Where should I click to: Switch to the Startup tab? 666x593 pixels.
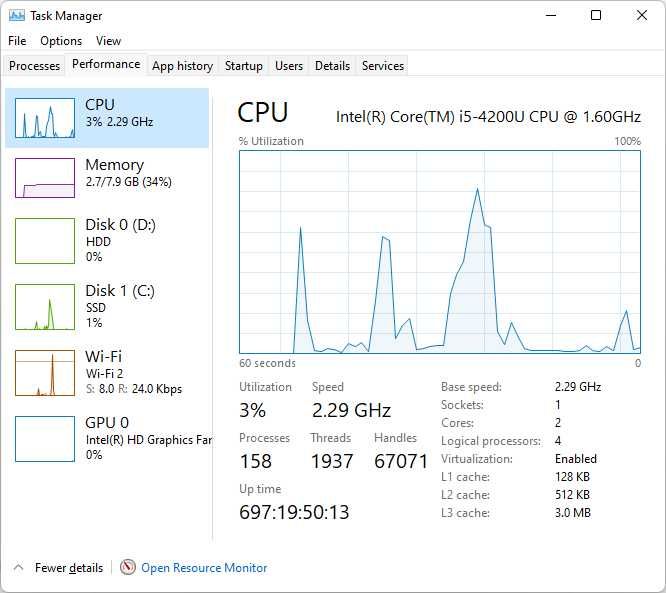coord(244,66)
